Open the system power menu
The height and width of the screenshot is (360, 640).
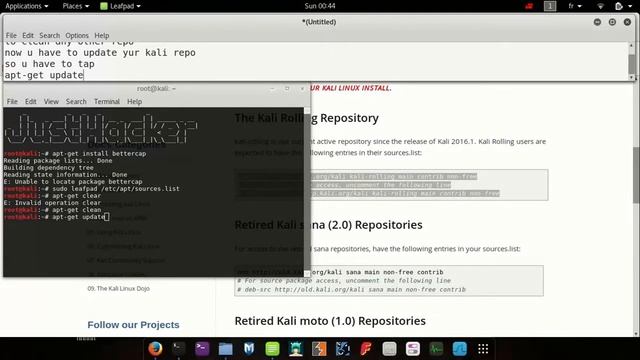click(624, 6)
